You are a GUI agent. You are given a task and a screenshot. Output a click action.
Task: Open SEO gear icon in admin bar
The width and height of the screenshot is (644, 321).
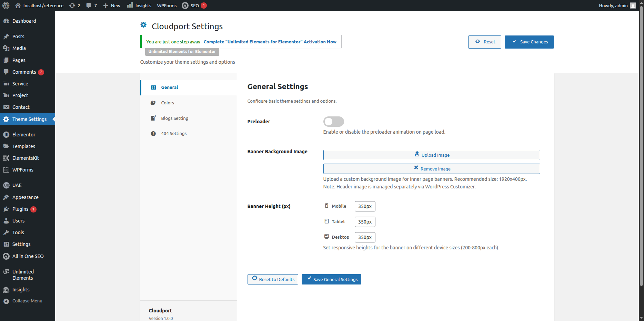(185, 6)
